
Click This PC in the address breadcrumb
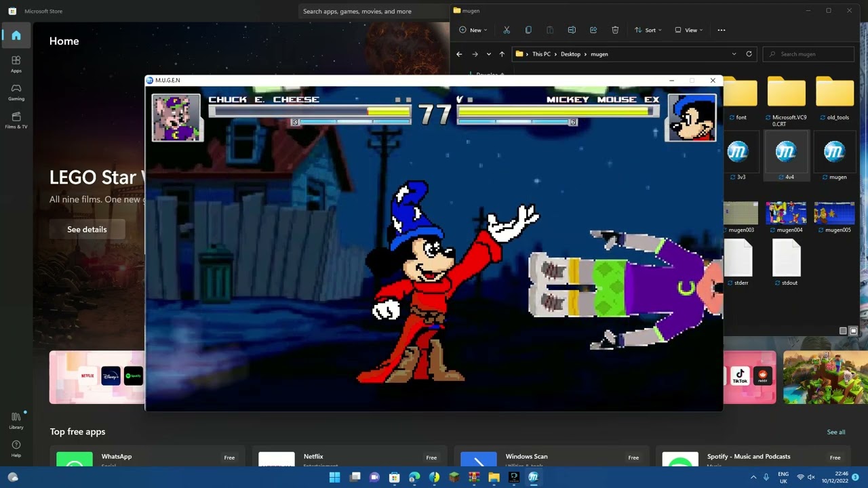pyautogui.click(x=541, y=54)
